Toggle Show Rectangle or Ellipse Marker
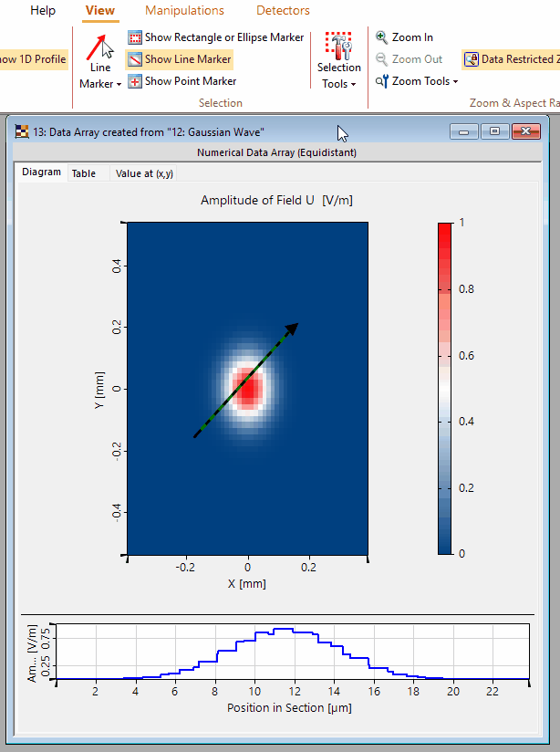Image resolution: width=560 pixels, height=752 pixels. (216, 37)
